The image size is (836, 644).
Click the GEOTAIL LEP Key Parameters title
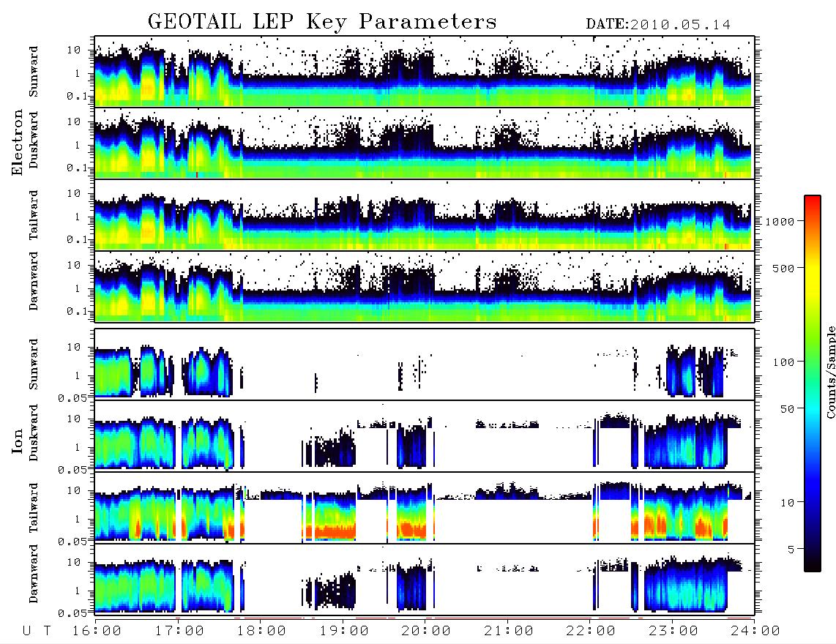click(x=322, y=23)
